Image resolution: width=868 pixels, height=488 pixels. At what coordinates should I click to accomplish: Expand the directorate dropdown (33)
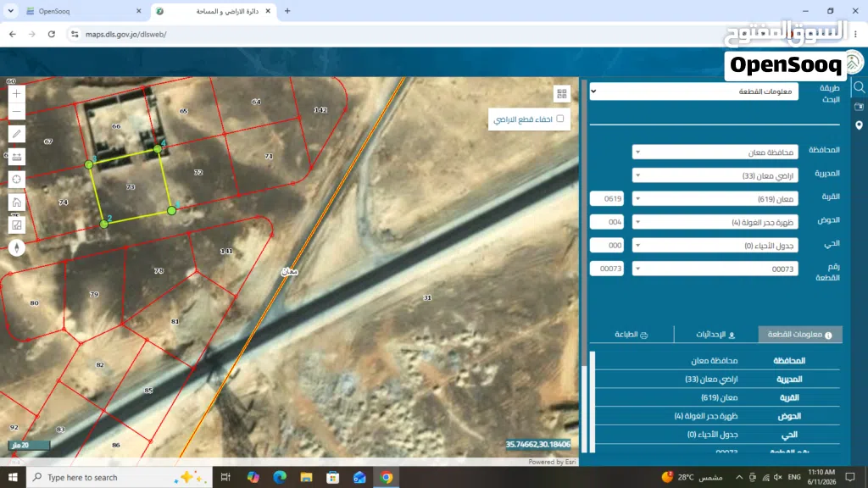(715, 175)
